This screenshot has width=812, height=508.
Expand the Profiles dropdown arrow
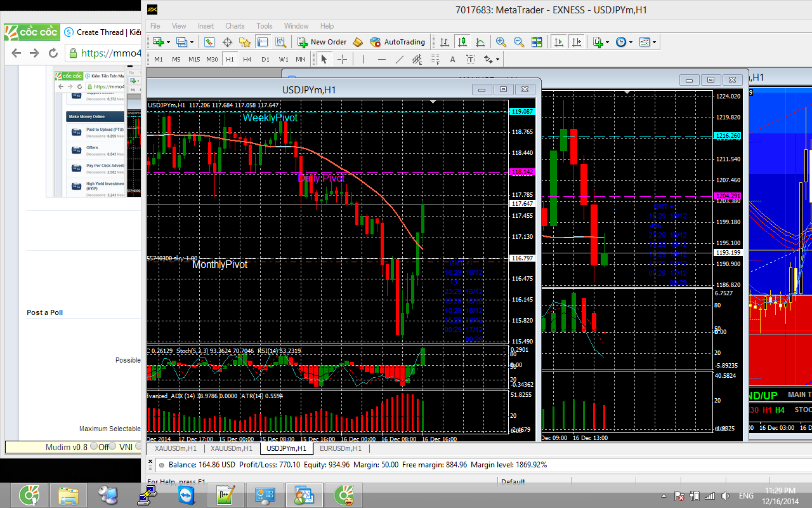coord(192,43)
